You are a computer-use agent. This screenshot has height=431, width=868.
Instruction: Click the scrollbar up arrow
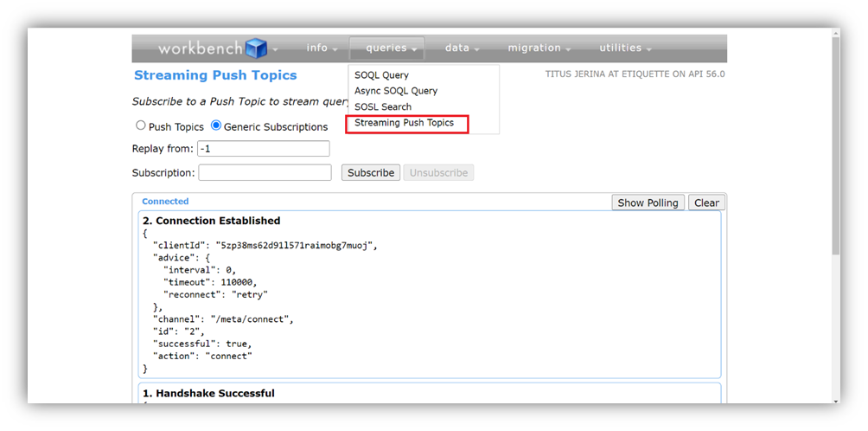pyautogui.click(x=836, y=33)
